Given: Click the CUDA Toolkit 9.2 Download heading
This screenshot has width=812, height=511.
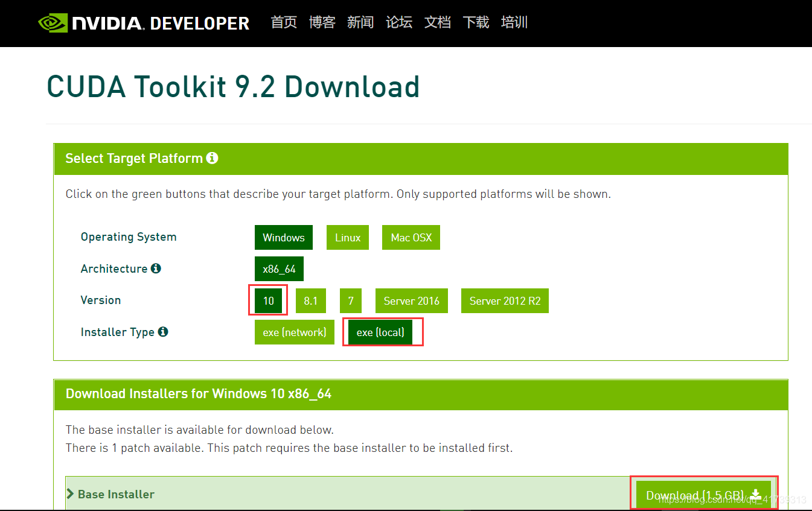Looking at the screenshot, I should click(233, 87).
